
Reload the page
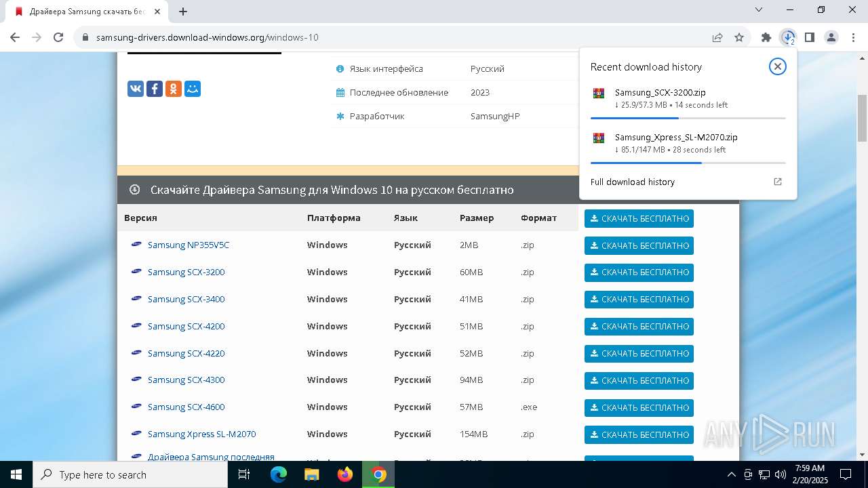click(x=58, y=37)
